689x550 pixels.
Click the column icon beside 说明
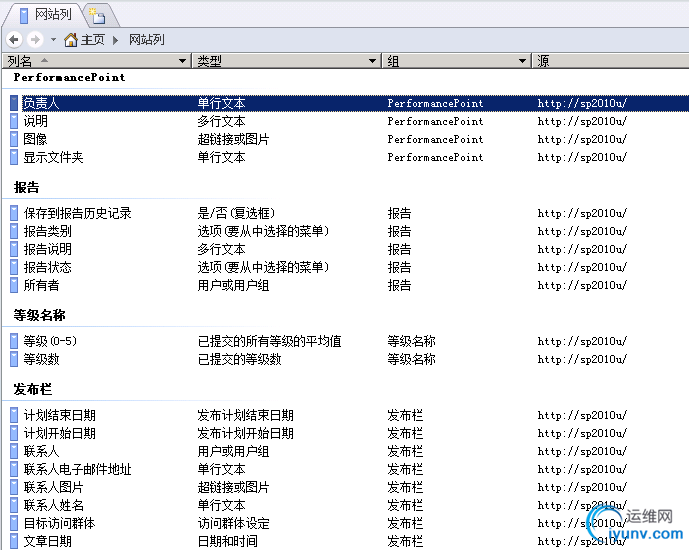coord(15,121)
